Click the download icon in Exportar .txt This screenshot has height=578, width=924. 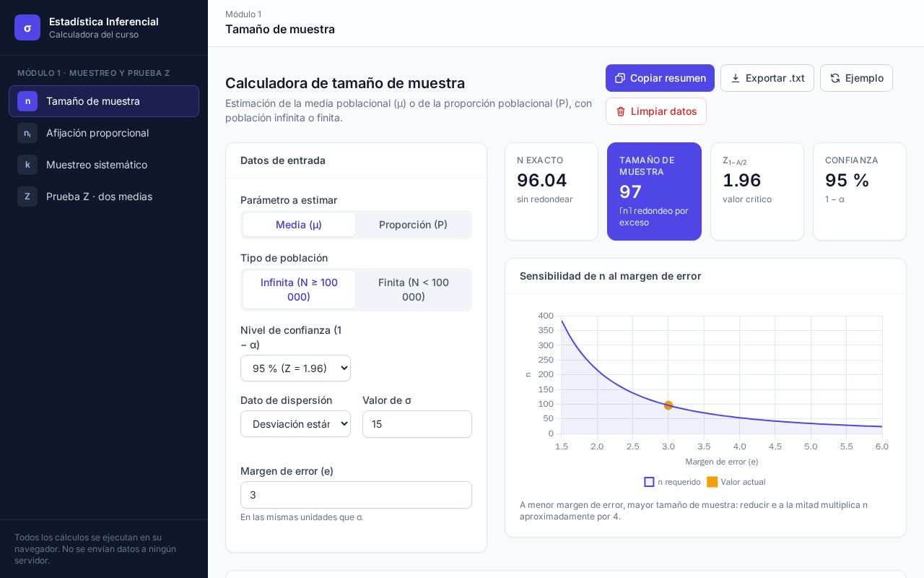(736, 78)
